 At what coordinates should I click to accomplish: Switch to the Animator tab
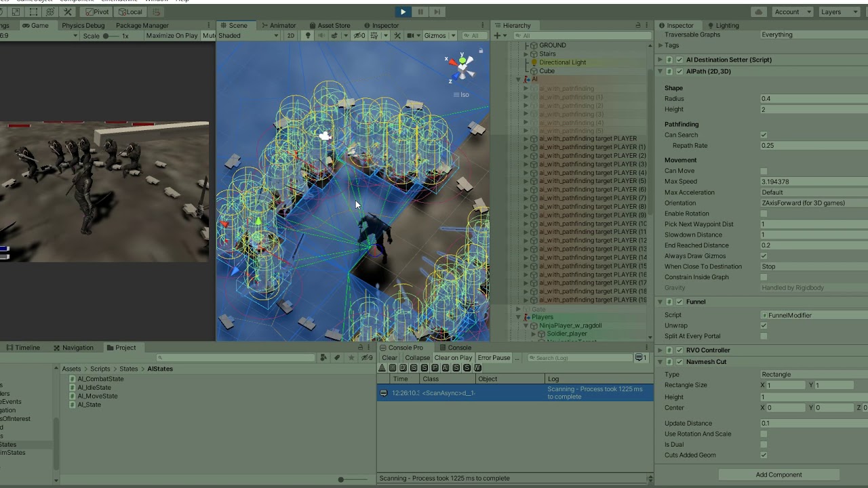coord(279,25)
